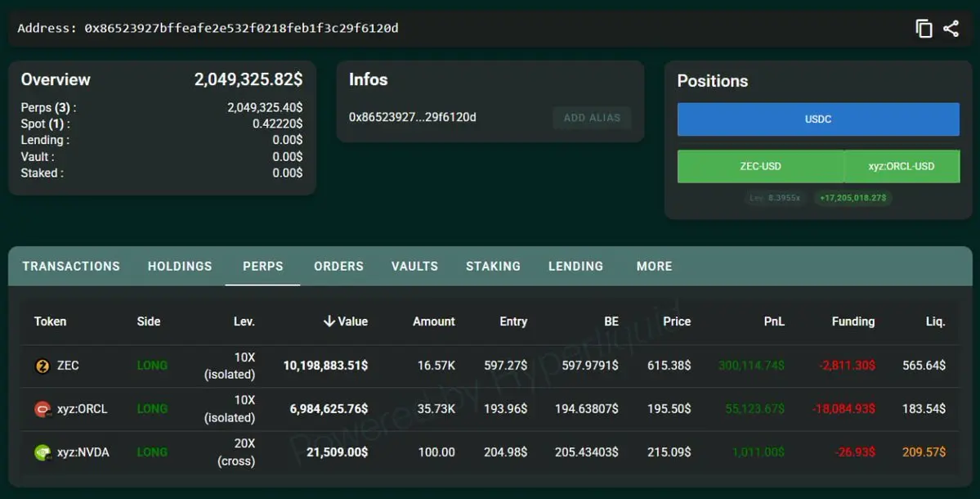The height and width of the screenshot is (499, 980).
Task: Click ZEC liquidation price 565.64$
Action: click(924, 365)
